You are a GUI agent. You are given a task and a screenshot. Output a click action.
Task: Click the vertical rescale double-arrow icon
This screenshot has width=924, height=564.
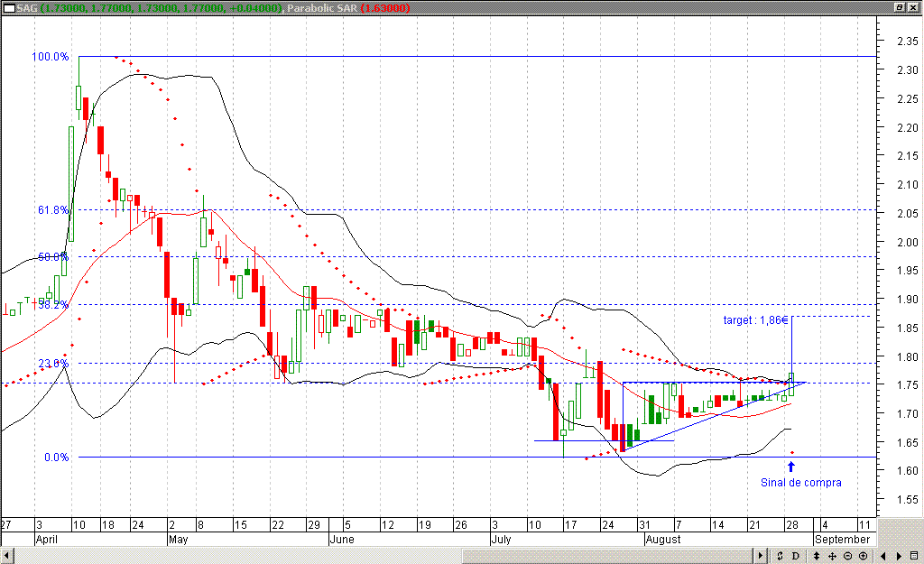pos(816,556)
